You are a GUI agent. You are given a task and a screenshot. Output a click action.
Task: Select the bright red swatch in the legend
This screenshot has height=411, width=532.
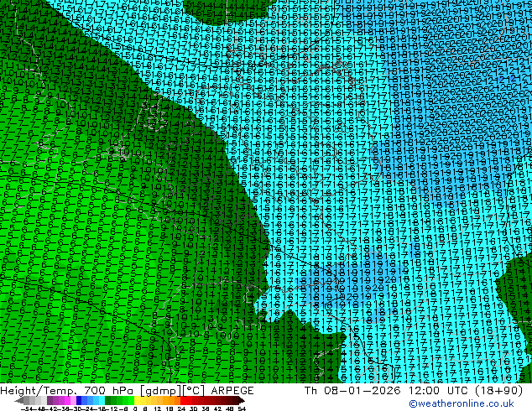pos(183,400)
